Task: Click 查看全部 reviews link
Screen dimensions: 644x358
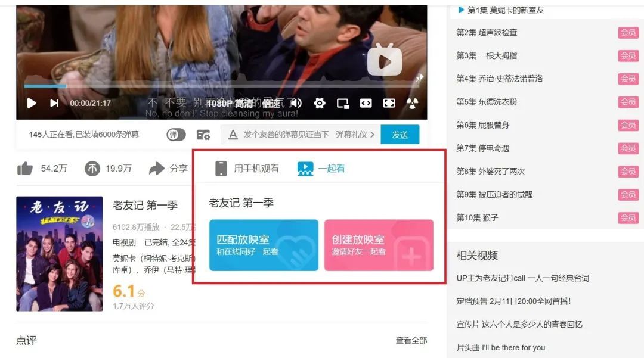Action: pos(411,340)
